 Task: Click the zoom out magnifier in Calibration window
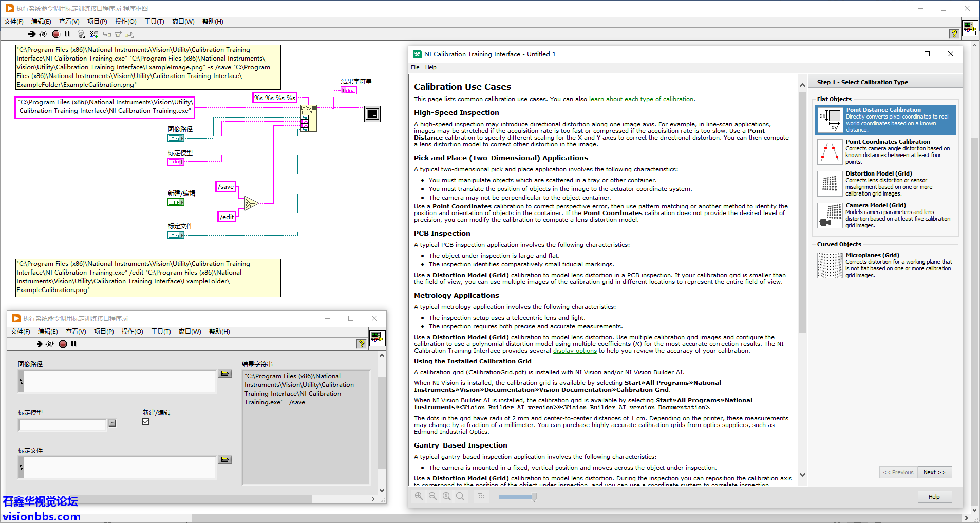tap(432, 496)
